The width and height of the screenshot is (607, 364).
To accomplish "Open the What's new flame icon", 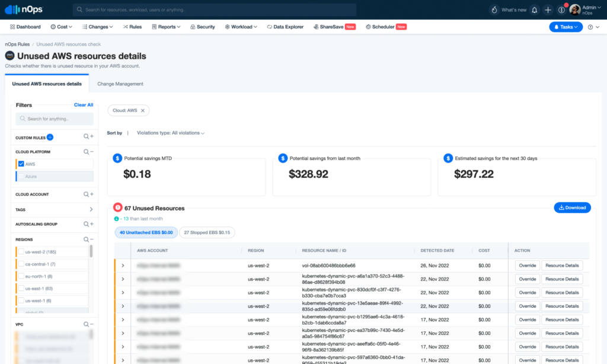I will click(x=494, y=10).
